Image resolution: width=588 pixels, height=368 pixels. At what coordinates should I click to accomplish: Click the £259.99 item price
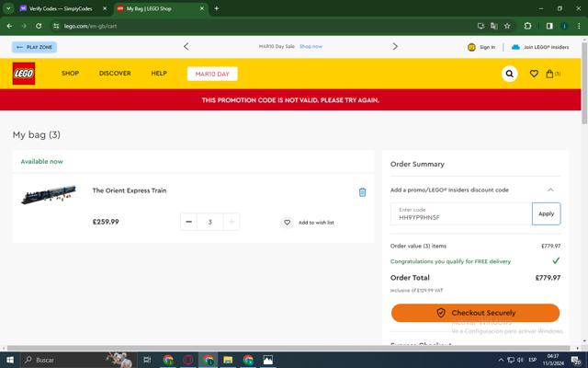[106, 222]
